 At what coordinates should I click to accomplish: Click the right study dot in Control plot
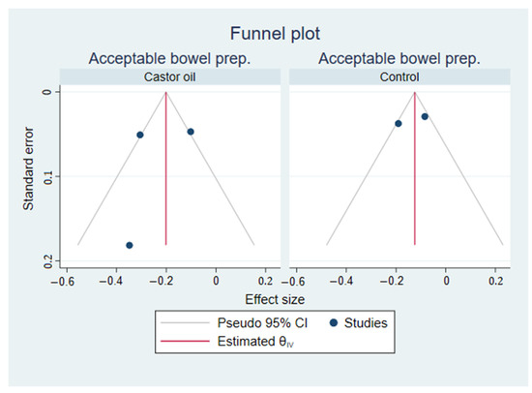tap(425, 116)
